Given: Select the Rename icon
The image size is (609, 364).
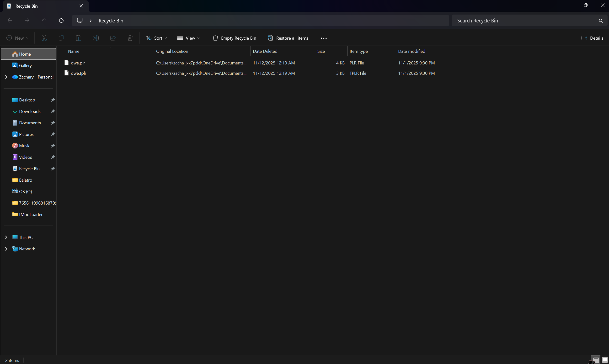Looking at the screenshot, I should coord(96,38).
